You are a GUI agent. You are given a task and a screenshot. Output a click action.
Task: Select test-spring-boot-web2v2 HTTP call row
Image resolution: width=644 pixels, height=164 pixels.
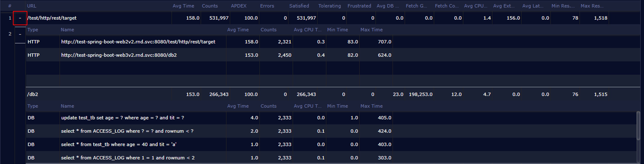click(138, 42)
